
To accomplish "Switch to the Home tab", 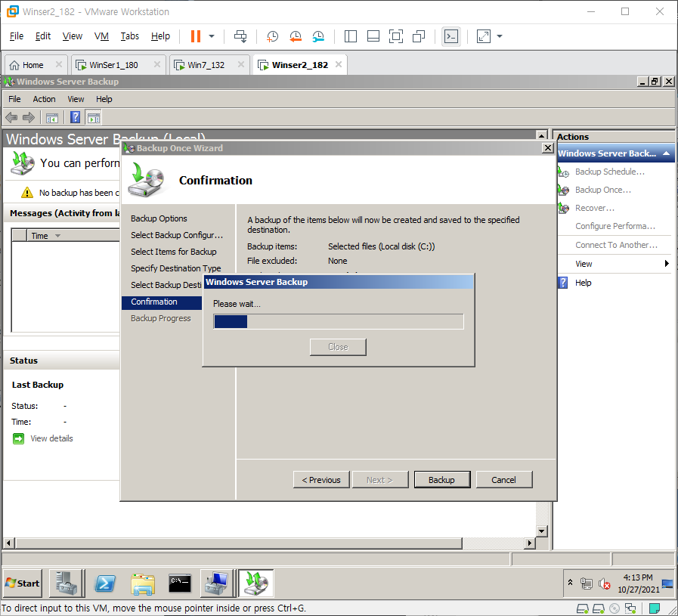I will click(33, 65).
